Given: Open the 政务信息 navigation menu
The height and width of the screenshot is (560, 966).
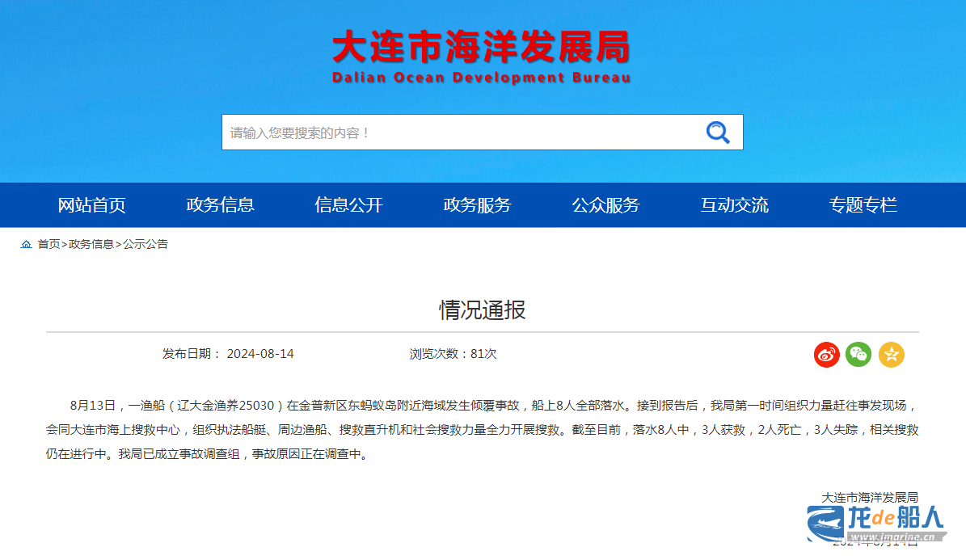Looking at the screenshot, I should (x=220, y=205).
